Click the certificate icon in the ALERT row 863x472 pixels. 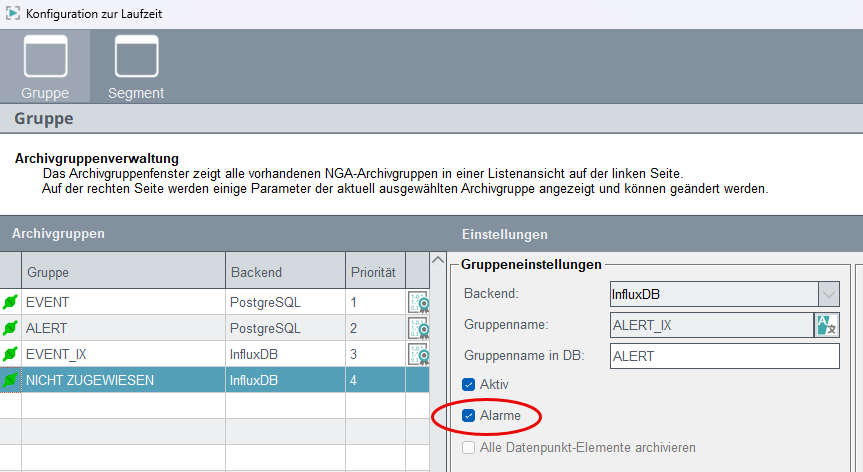click(x=418, y=328)
